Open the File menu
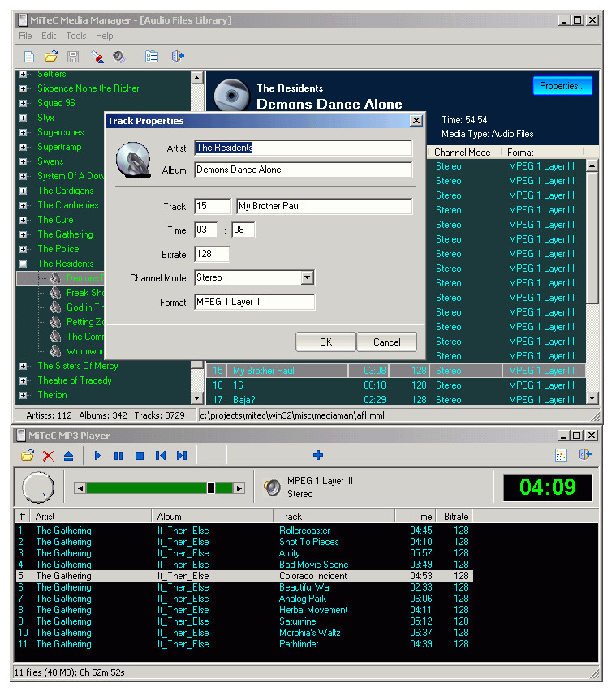Screen dimensions: 616x696 25,36
